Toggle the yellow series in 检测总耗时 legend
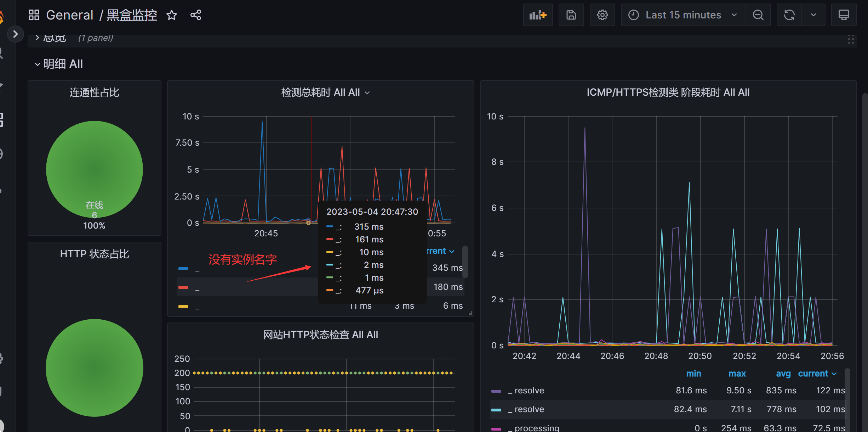868x432 pixels. coord(183,307)
